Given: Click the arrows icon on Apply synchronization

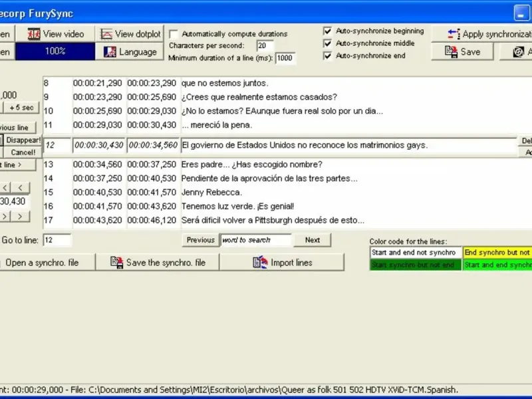Looking at the screenshot, I should [x=454, y=34].
